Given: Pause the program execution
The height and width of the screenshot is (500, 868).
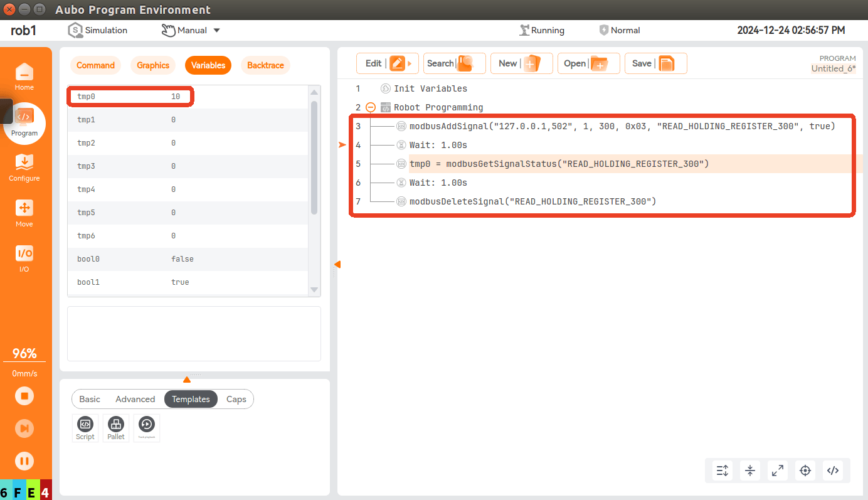Looking at the screenshot, I should click(x=24, y=461).
